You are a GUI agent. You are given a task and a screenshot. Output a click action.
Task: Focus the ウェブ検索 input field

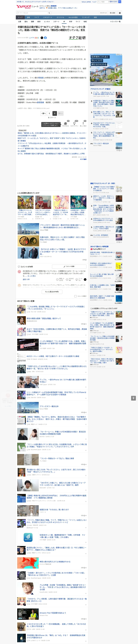click(x=103, y=2)
